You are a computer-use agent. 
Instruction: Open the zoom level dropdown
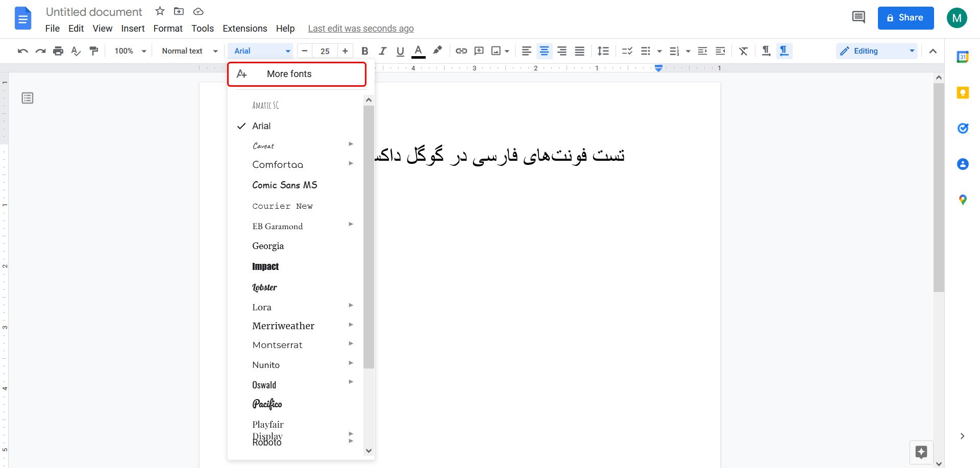[x=129, y=51]
